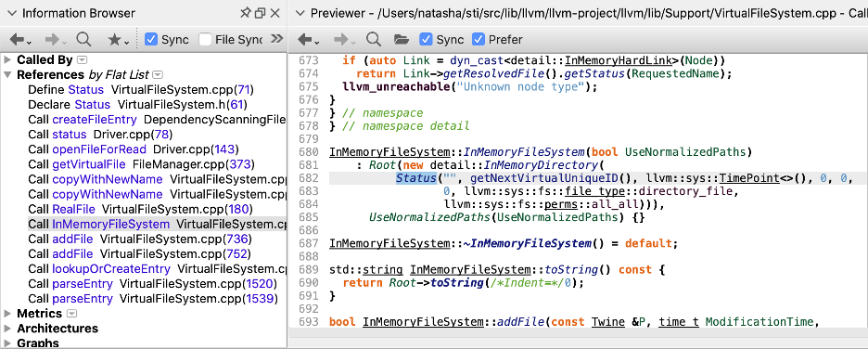
Task: Select Call addFile VirtualFileSystem.cpp(752) reference
Action: click(x=140, y=254)
